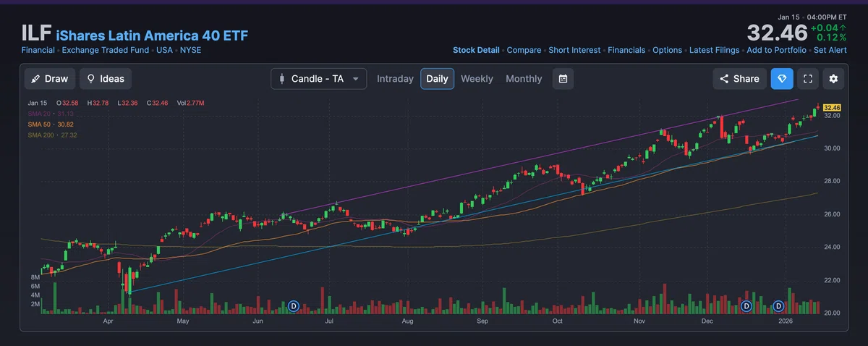Viewport: 868px width, 346px height.
Task: Click the dividend marker in mid December
Action: pos(746,306)
